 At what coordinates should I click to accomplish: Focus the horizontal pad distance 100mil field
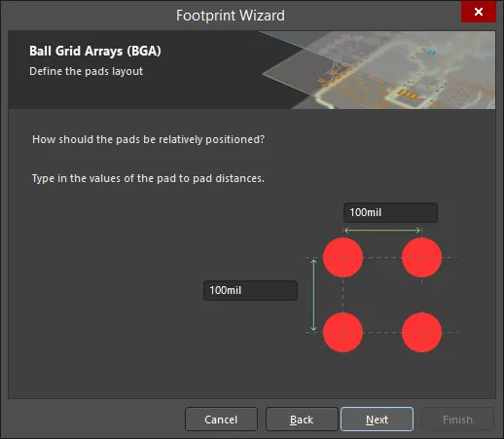(x=390, y=212)
